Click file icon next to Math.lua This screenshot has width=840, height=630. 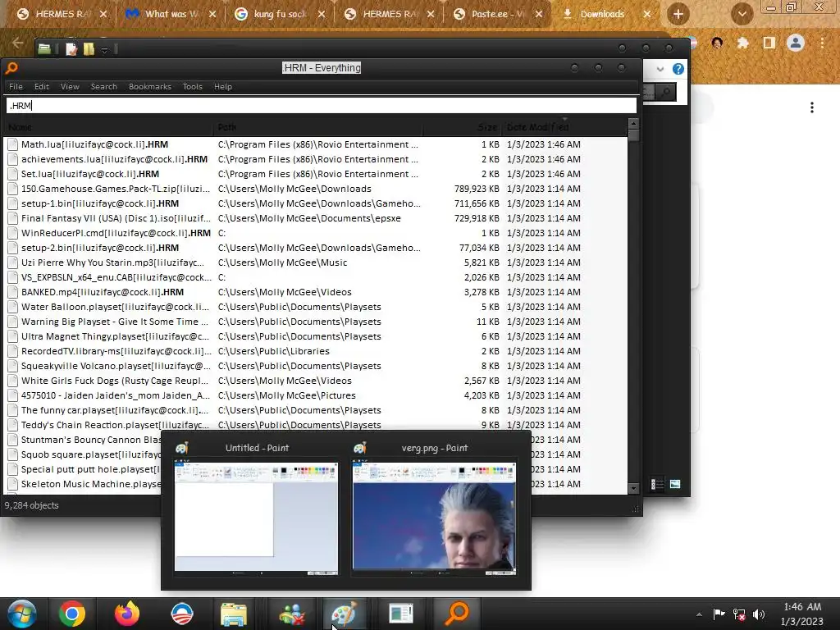tap(13, 144)
